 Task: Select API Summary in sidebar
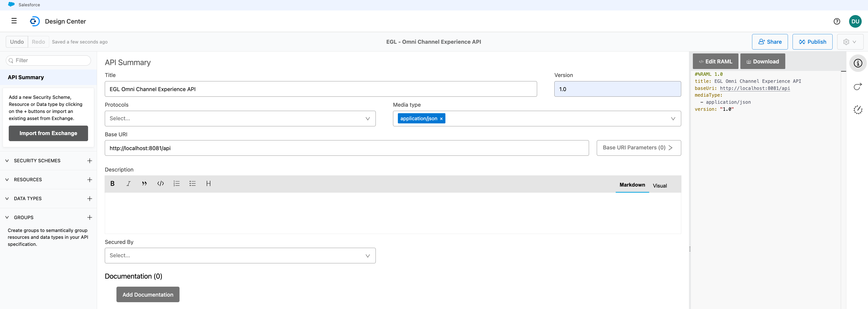(26, 77)
